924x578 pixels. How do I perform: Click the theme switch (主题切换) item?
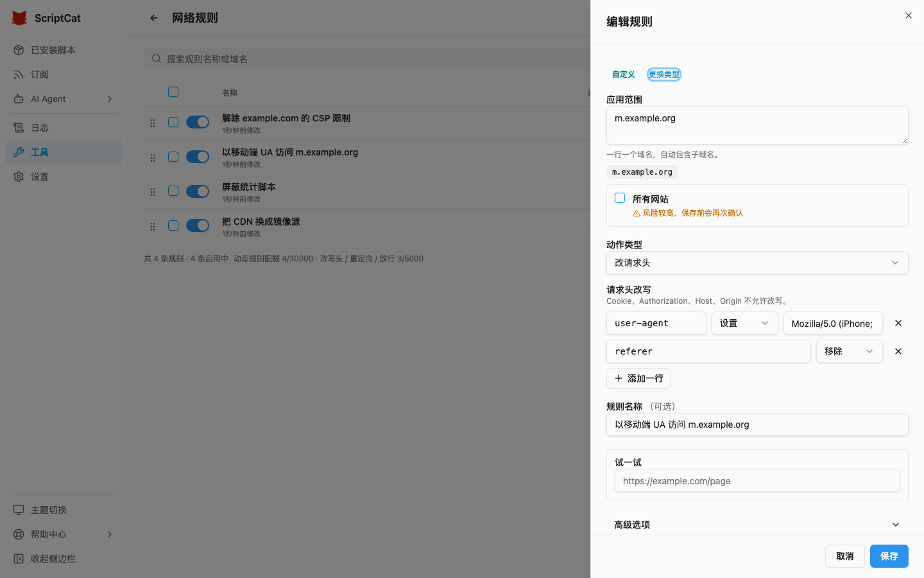64,510
